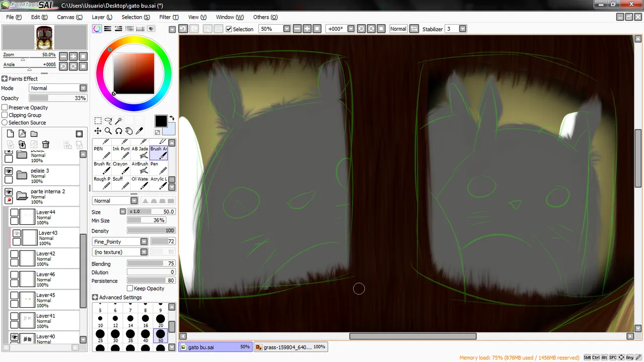This screenshot has width=644, height=362.
Task: Hide Layer40
Action: click(15, 337)
